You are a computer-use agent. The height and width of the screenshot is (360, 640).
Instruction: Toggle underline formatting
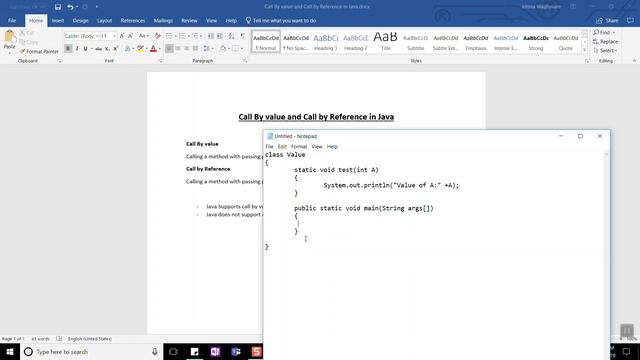pyautogui.click(x=85, y=49)
